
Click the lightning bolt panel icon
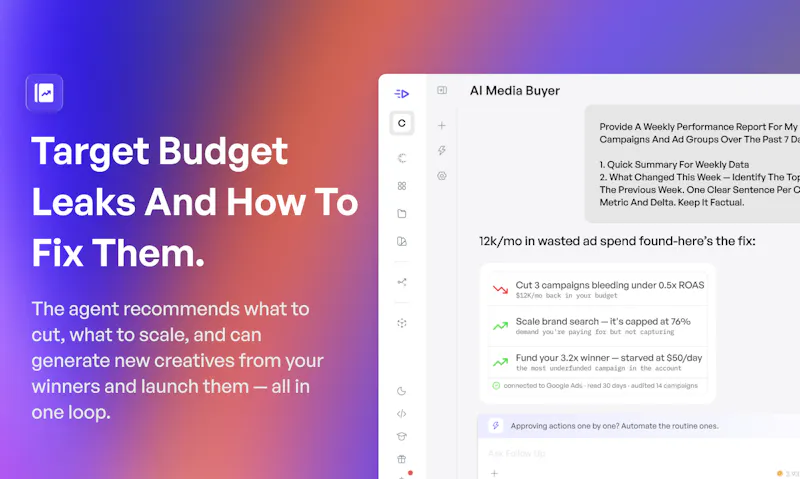click(442, 150)
